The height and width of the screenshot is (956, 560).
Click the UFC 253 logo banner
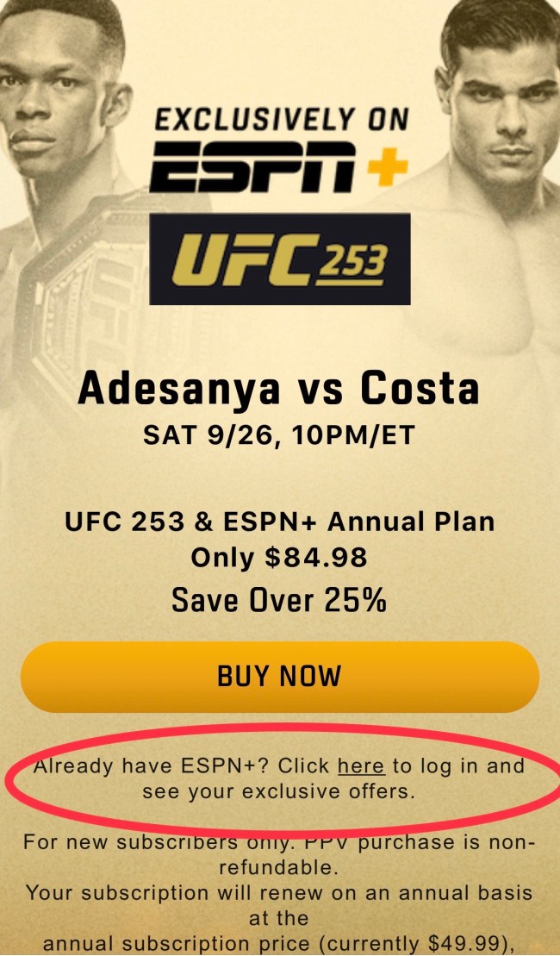pyautogui.click(x=279, y=259)
